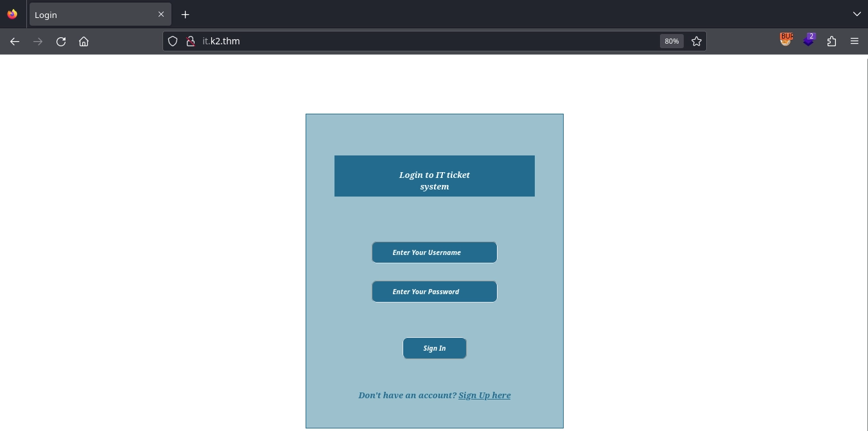The image size is (868, 431).
Task: Open a new browser tab
Action: click(186, 14)
